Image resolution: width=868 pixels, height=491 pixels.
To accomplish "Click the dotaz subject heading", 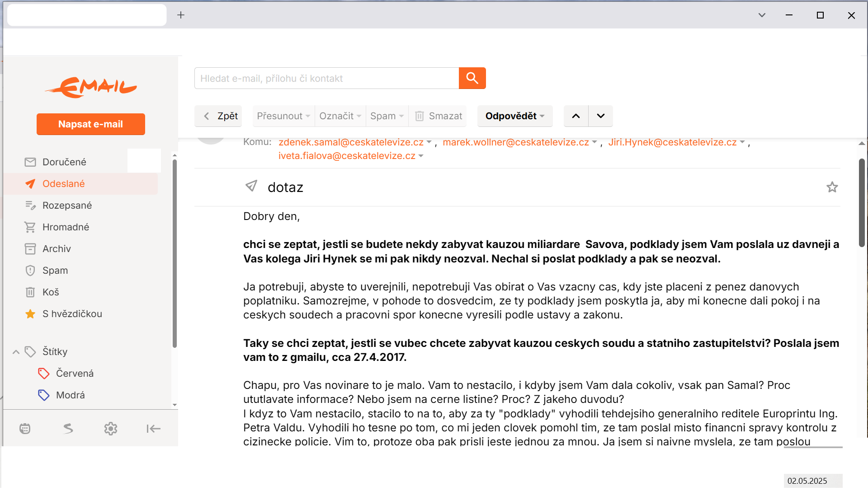I will (285, 187).
